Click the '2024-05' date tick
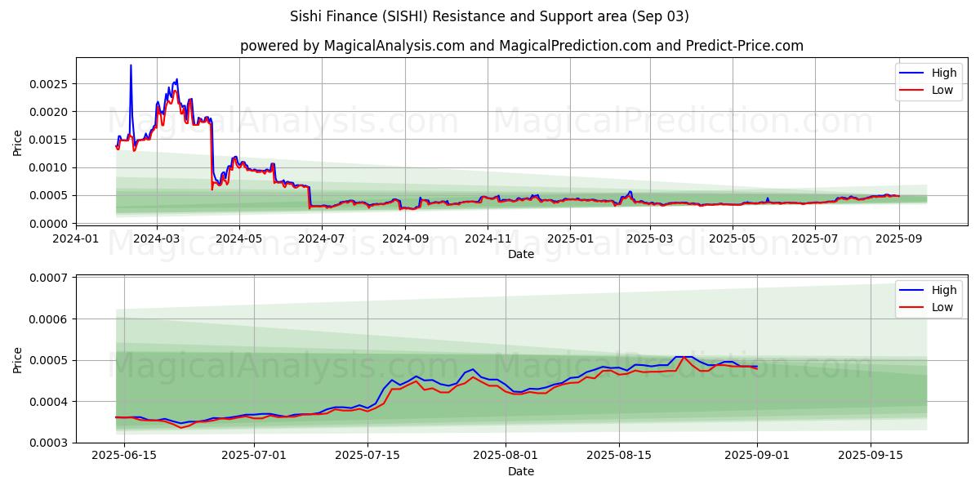980x490 pixels. pyautogui.click(x=239, y=238)
